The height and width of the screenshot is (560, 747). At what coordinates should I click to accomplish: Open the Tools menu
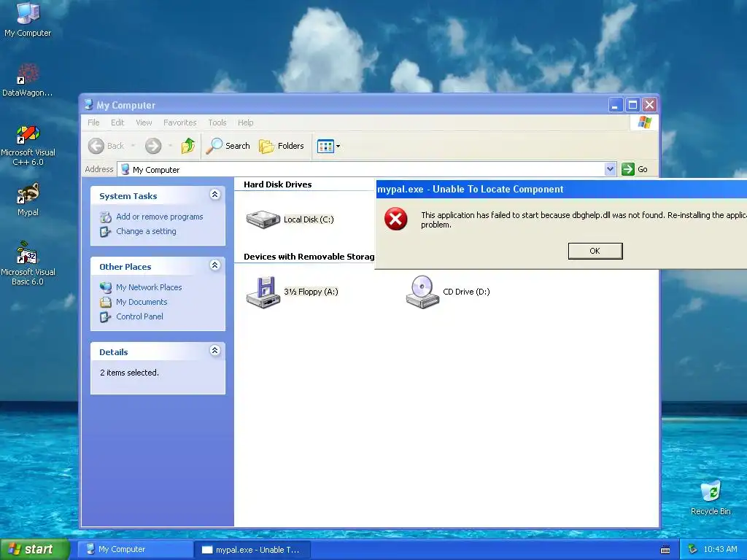pyautogui.click(x=217, y=122)
